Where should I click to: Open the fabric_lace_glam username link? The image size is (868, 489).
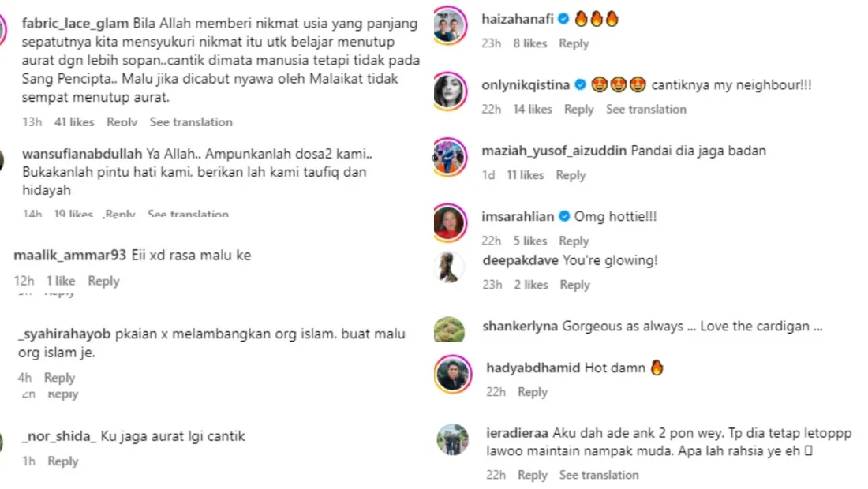(x=75, y=23)
